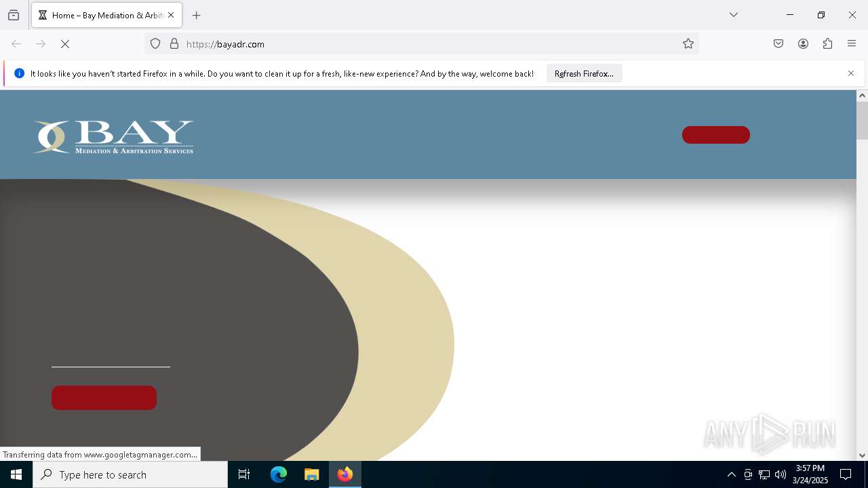Open the Meet Now tray icon
Screen dimensions: 868x488
pos(748,474)
